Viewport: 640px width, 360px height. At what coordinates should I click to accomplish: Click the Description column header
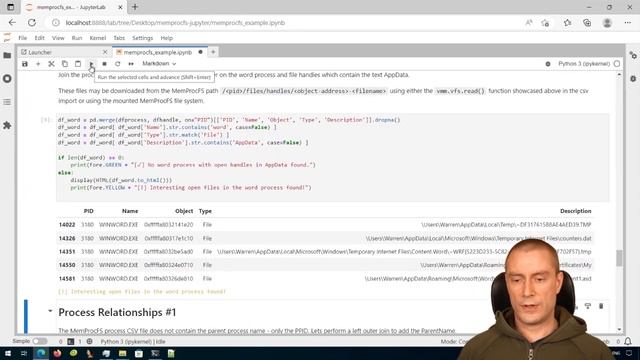[576, 211]
